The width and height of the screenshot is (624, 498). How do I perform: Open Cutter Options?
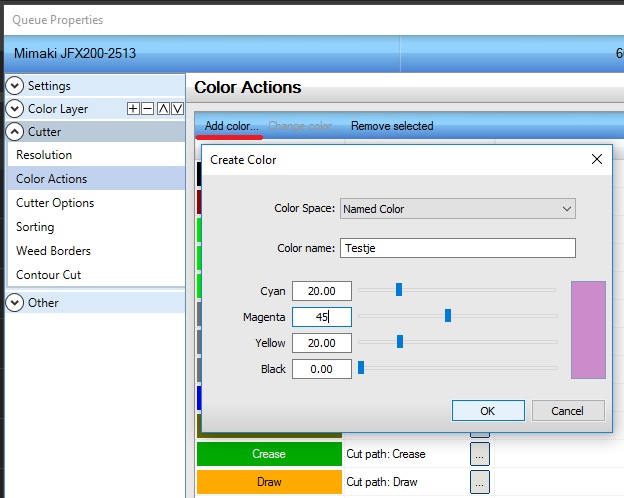tap(96, 203)
